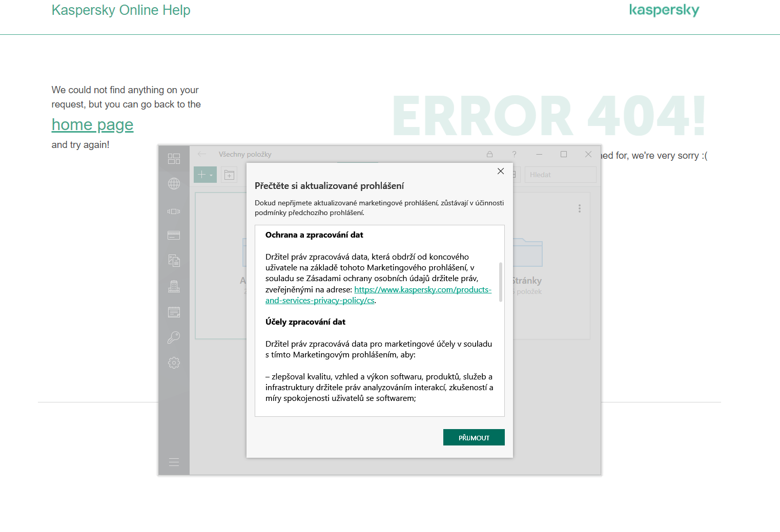The image size is (780, 532).
Task: Close the password manager window
Action: [x=588, y=154]
